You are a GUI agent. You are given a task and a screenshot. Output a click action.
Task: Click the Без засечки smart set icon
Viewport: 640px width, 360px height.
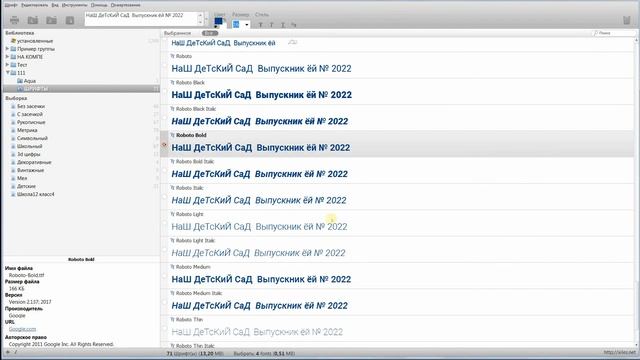click(13, 106)
